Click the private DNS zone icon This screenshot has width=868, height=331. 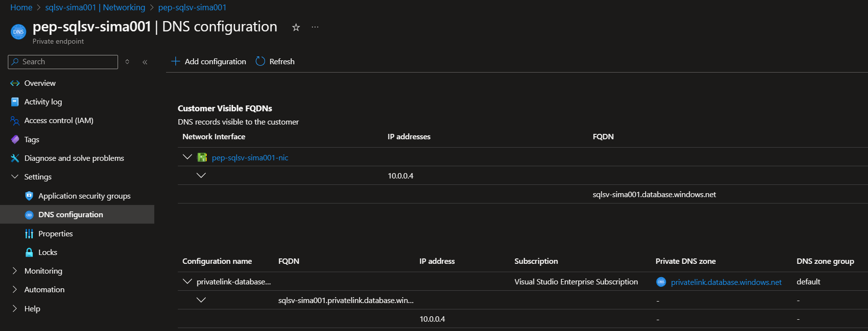[661, 282]
